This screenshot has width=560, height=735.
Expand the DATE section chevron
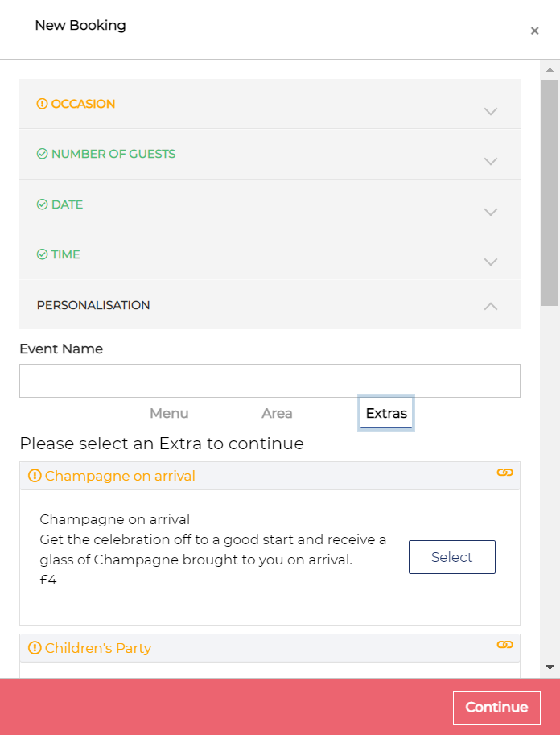[x=491, y=212]
